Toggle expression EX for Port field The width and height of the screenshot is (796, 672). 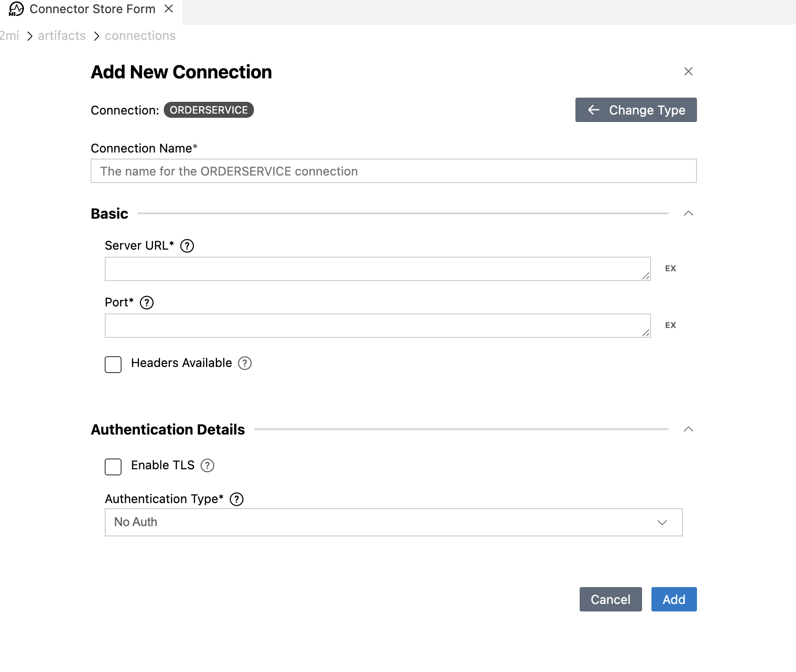(671, 325)
